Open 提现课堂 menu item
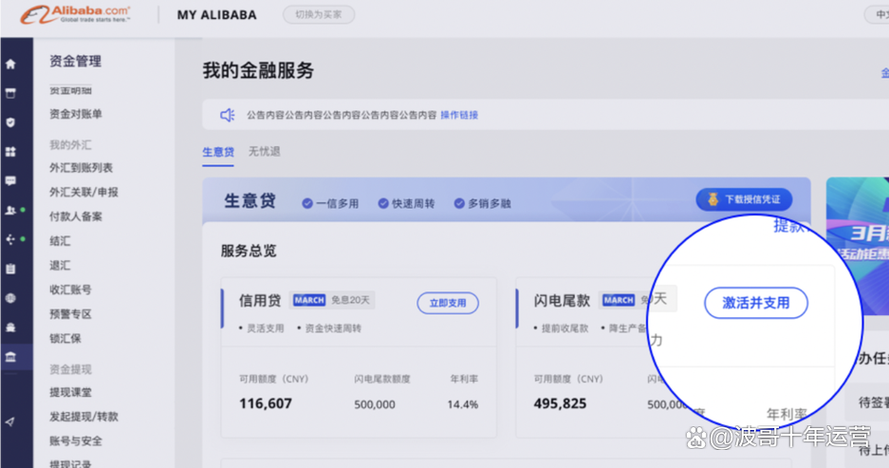 click(70, 393)
